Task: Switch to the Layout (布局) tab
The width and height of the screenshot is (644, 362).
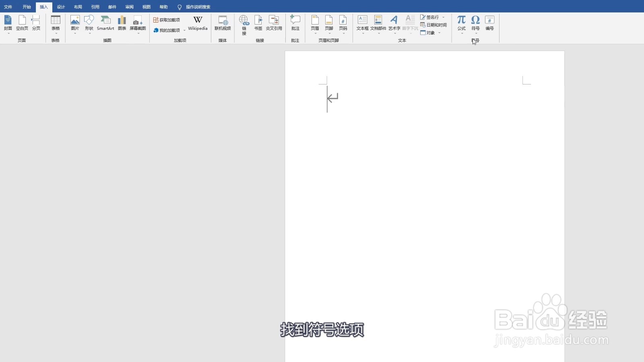Action: [78, 7]
